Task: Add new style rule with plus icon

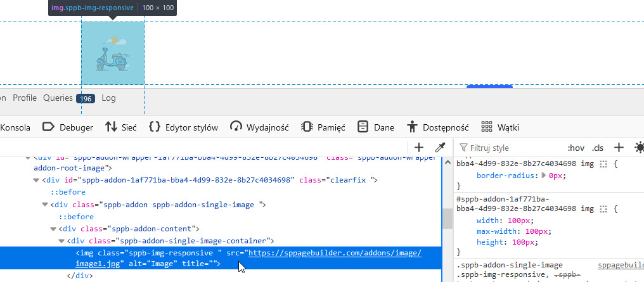Action: click(619, 148)
